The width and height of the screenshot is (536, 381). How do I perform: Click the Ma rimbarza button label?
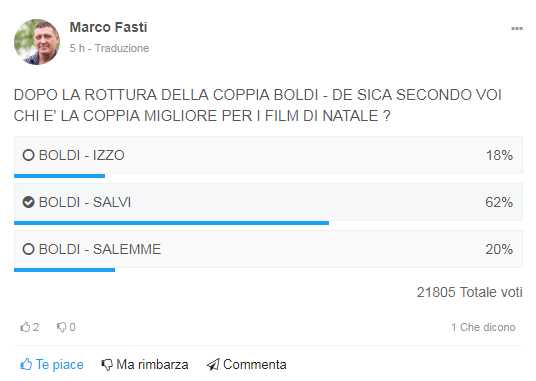coord(152,365)
